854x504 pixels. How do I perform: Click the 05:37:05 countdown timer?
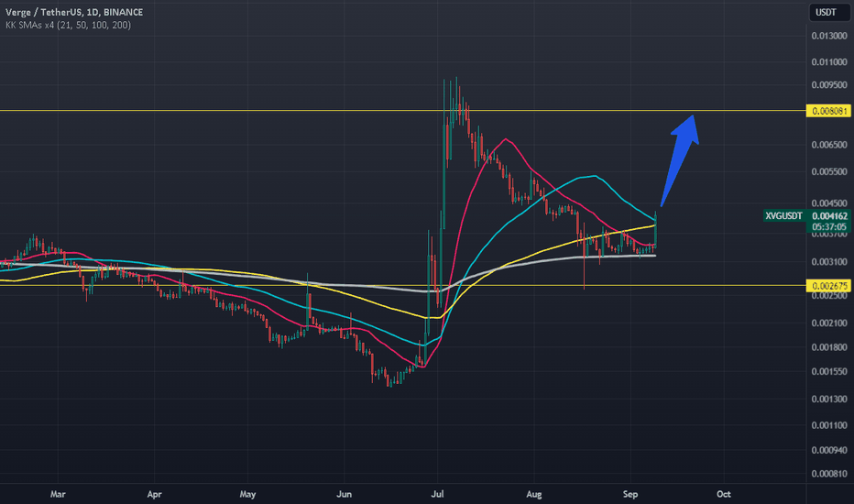coord(829,227)
